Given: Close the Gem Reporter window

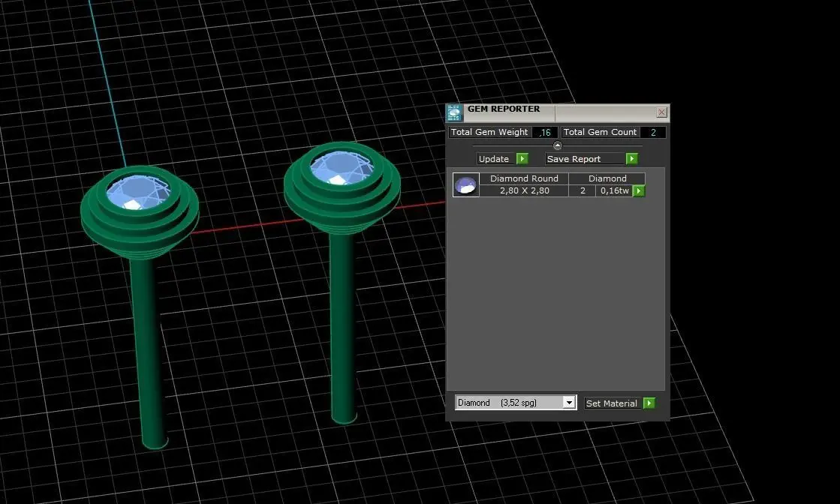Looking at the screenshot, I should click(x=661, y=112).
